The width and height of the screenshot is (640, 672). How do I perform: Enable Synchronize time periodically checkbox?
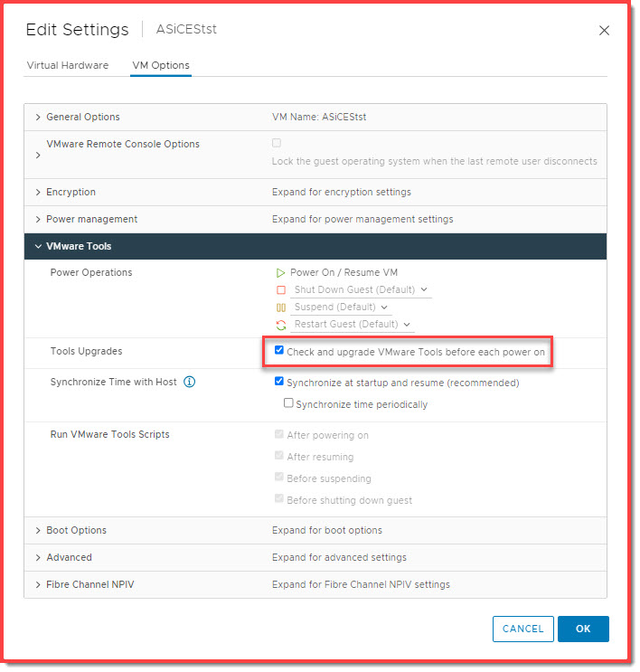289,404
